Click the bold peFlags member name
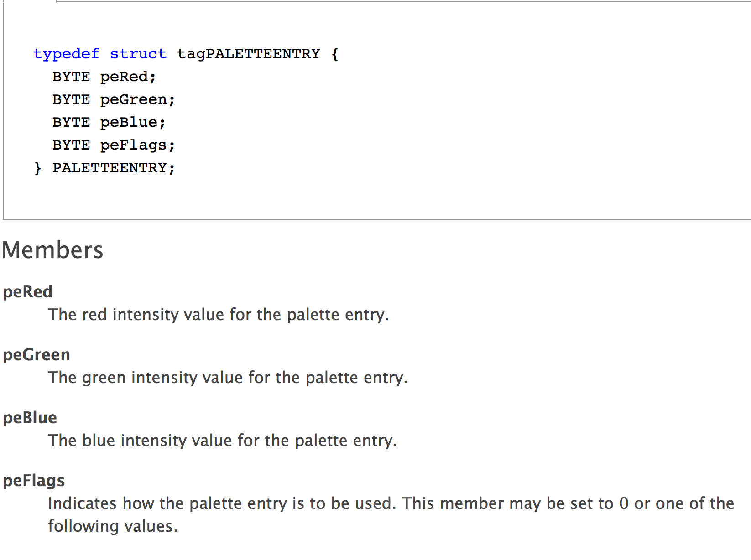This screenshot has height=560, width=751. 34,481
